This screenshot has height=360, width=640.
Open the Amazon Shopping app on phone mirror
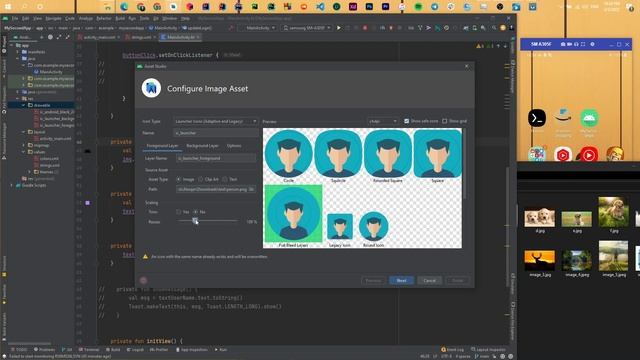pyautogui.click(x=563, y=118)
